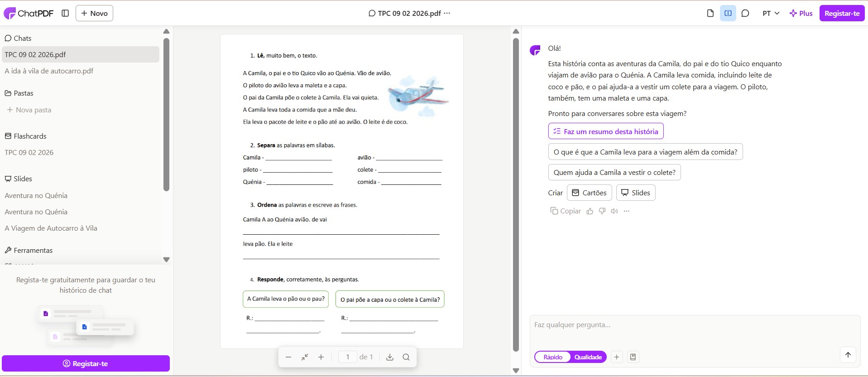The height and width of the screenshot is (377, 868).
Task: Click the ChatPDF avatar beside Olá
Action: [x=535, y=50]
